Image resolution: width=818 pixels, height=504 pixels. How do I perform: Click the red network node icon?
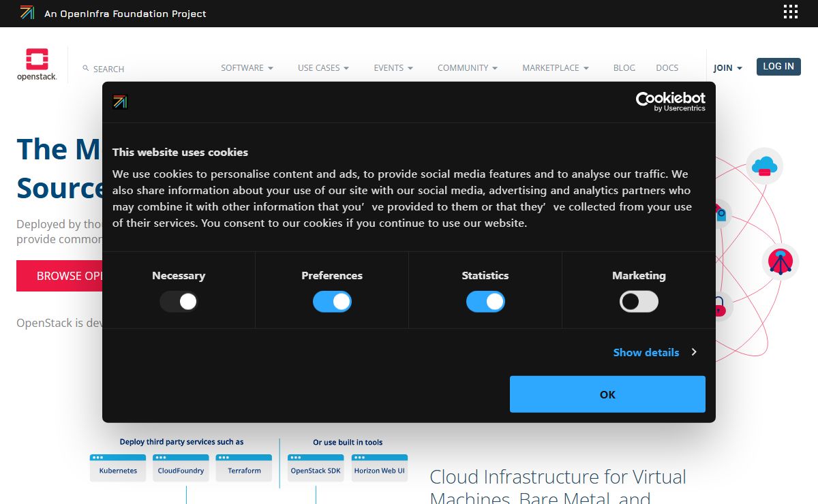[x=781, y=262]
